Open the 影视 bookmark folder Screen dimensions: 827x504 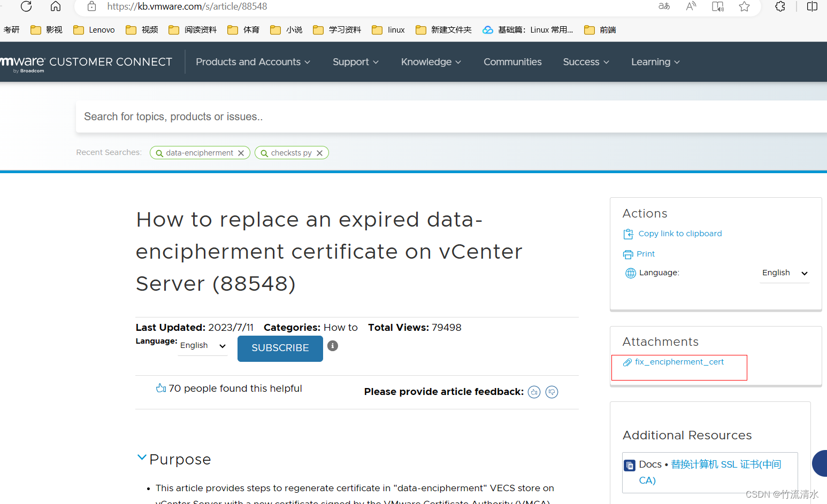coord(47,30)
